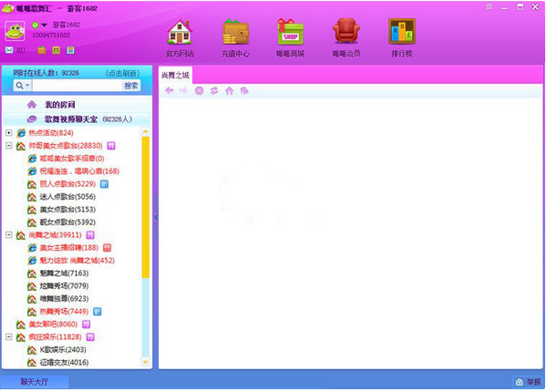Viewport: 547px width, 392px height.
Task: Collapse the 尚舞之城(39911) tree node
Action: (x=8, y=234)
